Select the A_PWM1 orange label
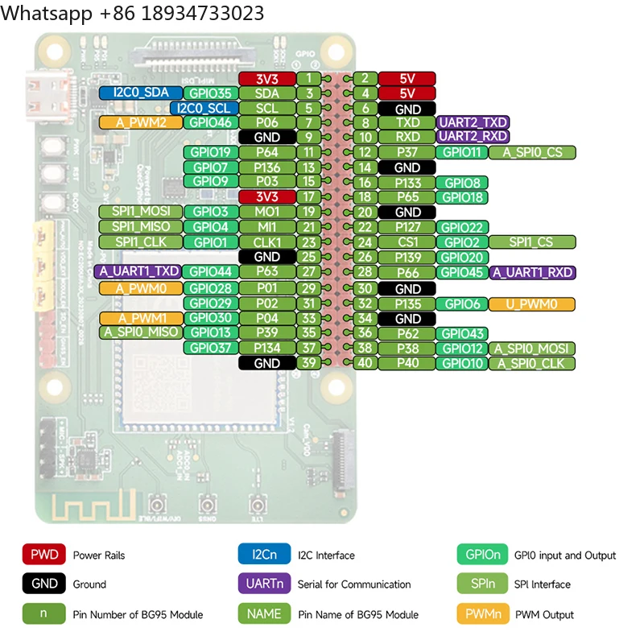The width and height of the screenshot is (644, 644). click(141, 318)
